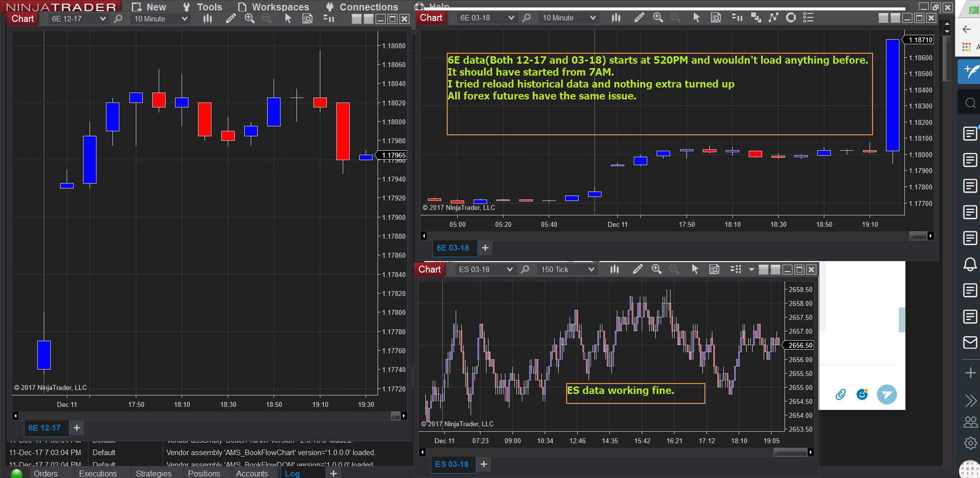Show the data box in 6E 12-17 chart
This screenshot has width=980, height=478.
tap(307, 19)
